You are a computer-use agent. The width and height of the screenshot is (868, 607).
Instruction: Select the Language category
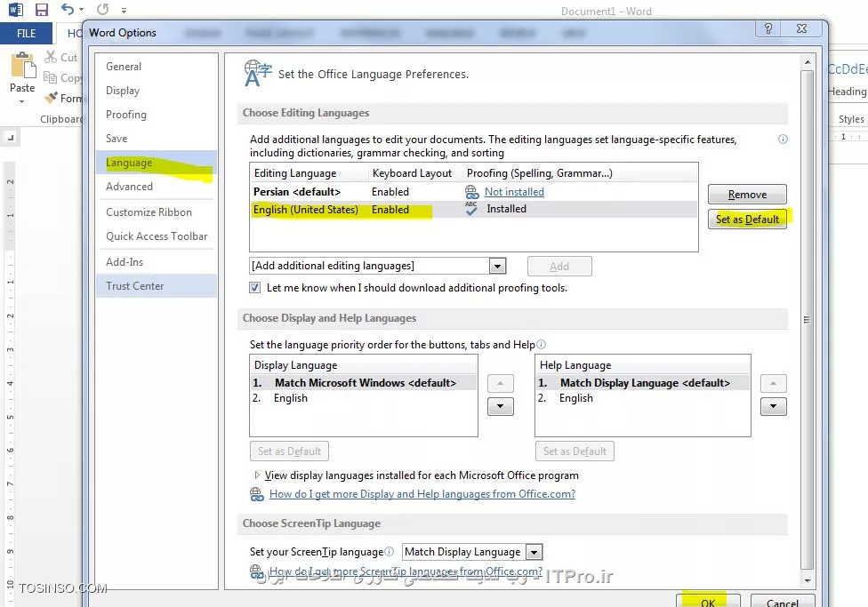click(157, 163)
